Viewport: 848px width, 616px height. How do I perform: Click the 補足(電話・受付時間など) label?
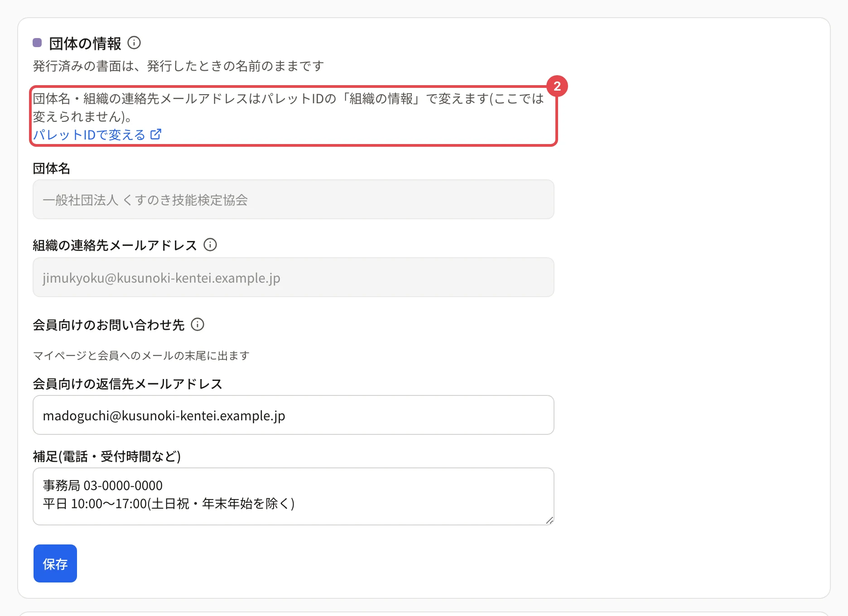[x=107, y=457]
